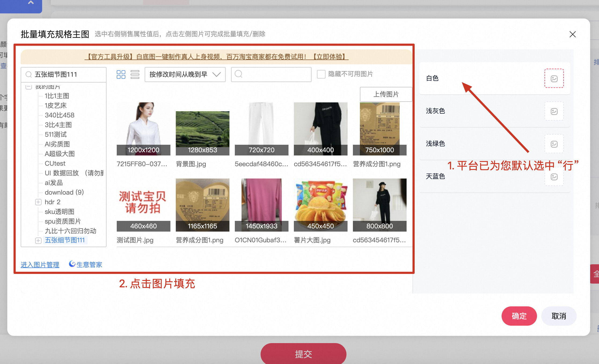Image resolution: width=599 pixels, height=364 pixels.
Task: Open the 按修改时间从晚到早 sort dropdown
Action: pyautogui.click(x=185, y=75)
